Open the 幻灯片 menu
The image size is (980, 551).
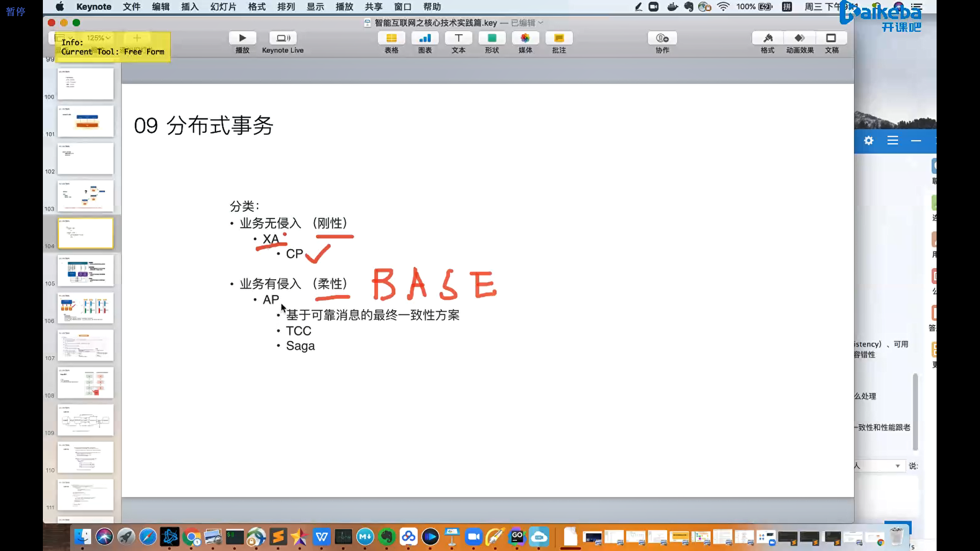(x=223, y=7)
